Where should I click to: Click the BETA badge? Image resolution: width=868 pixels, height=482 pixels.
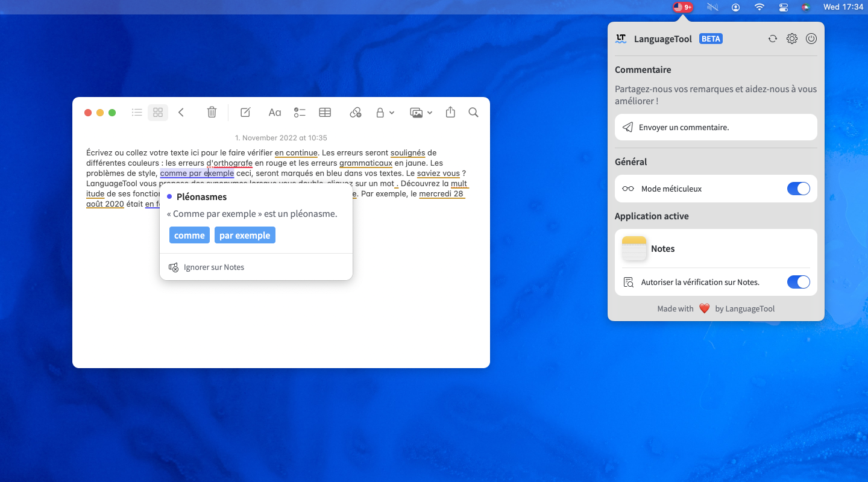point(711,39)
